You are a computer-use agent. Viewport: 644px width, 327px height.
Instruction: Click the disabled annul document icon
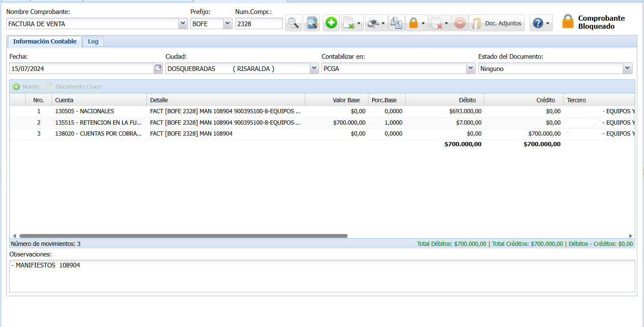click(437, 23)
